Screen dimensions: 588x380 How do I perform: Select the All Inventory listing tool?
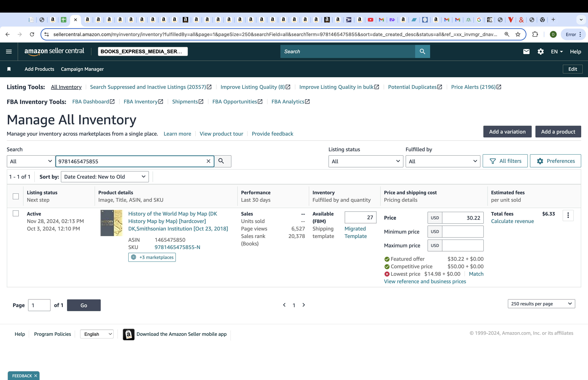coord(66,87)
